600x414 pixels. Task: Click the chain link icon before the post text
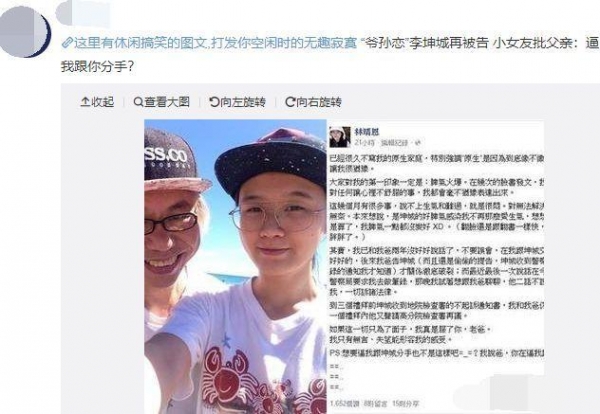click(67, 43)
